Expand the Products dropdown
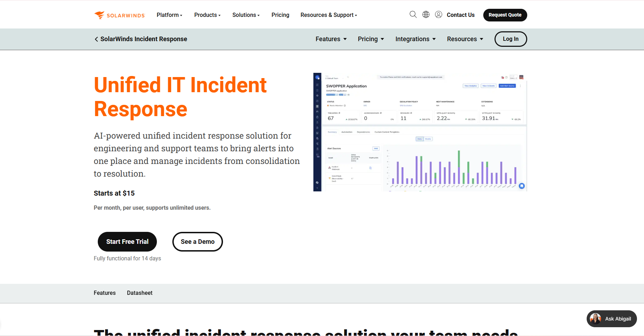The image size is (644, 336). pos(208,15)
